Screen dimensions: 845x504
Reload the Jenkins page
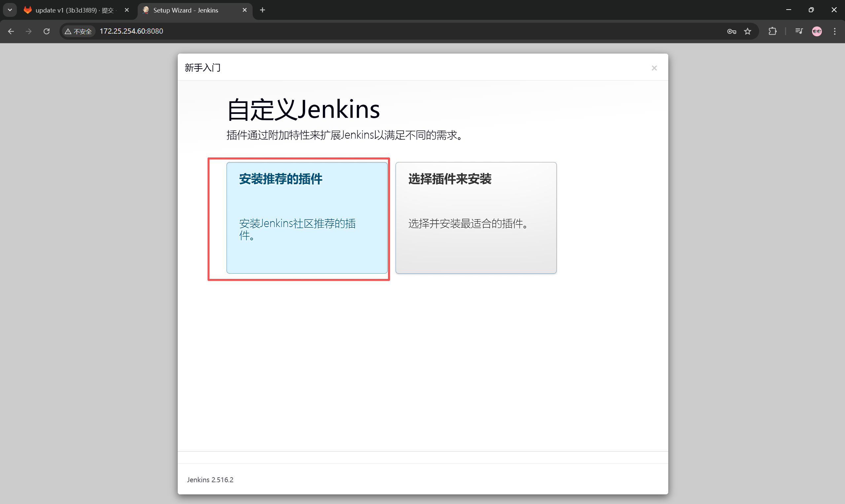(47, 31)
